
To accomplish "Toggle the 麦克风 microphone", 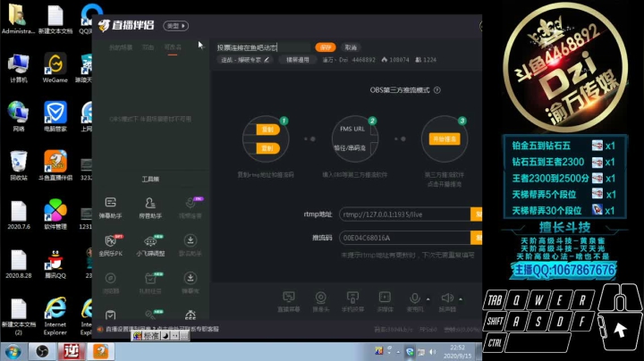I will click(415, 301).
